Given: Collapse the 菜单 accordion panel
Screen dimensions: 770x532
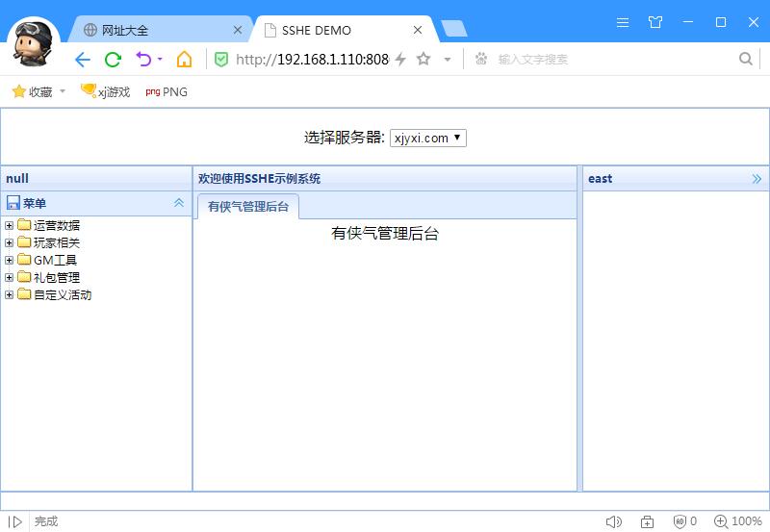Looking at the screenshot, I should click(x=178, y=203).
